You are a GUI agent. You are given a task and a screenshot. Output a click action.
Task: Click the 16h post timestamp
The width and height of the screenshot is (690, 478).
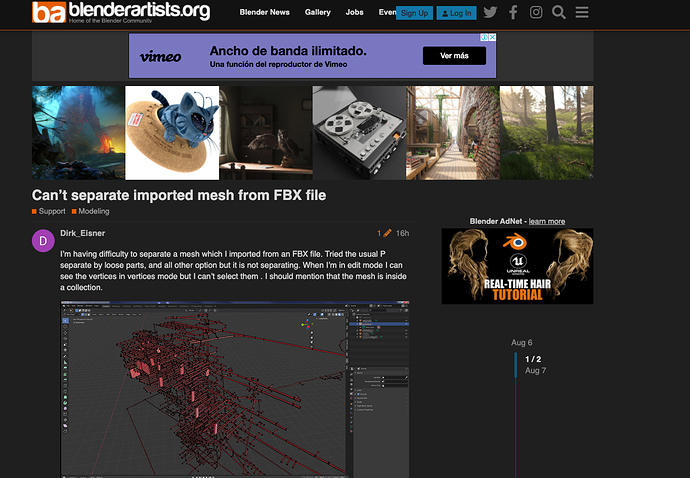(x=402, y=233)
